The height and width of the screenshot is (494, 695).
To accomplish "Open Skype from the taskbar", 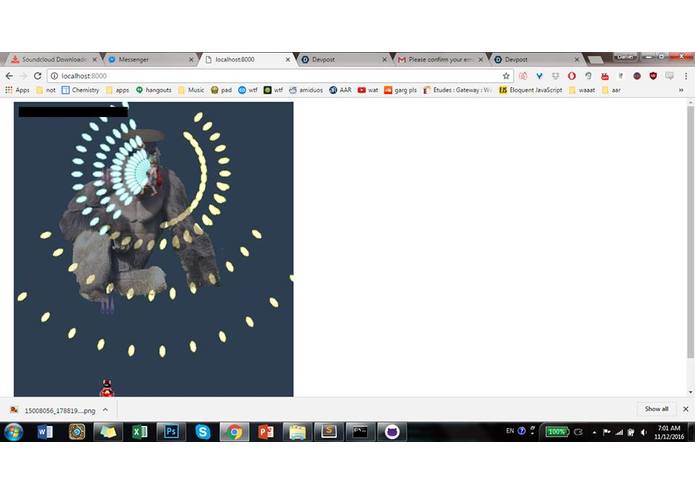I will [203, 432].
